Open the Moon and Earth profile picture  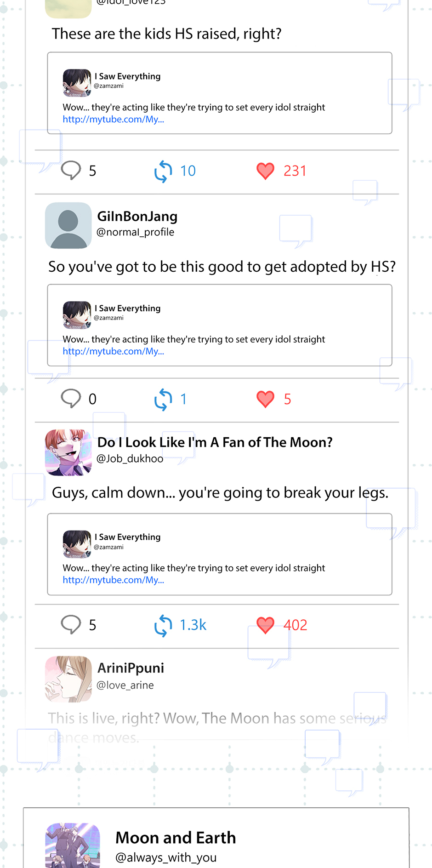coord(73,845)
